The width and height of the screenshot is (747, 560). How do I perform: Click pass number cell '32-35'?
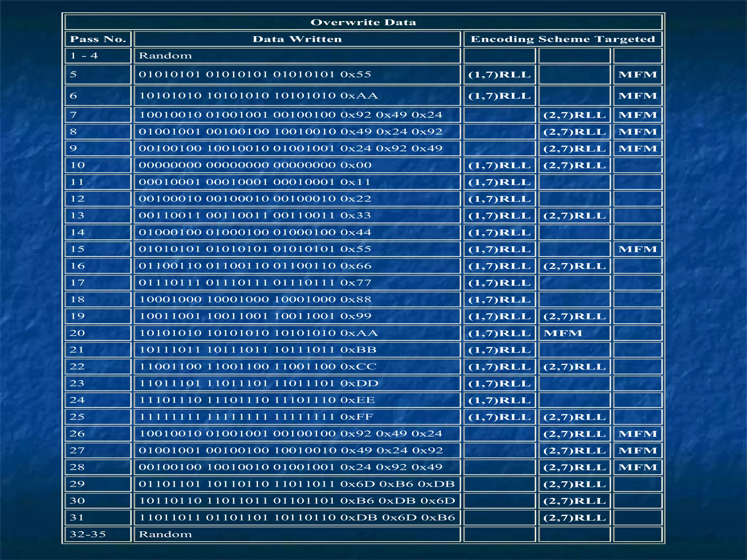[98, 534]
